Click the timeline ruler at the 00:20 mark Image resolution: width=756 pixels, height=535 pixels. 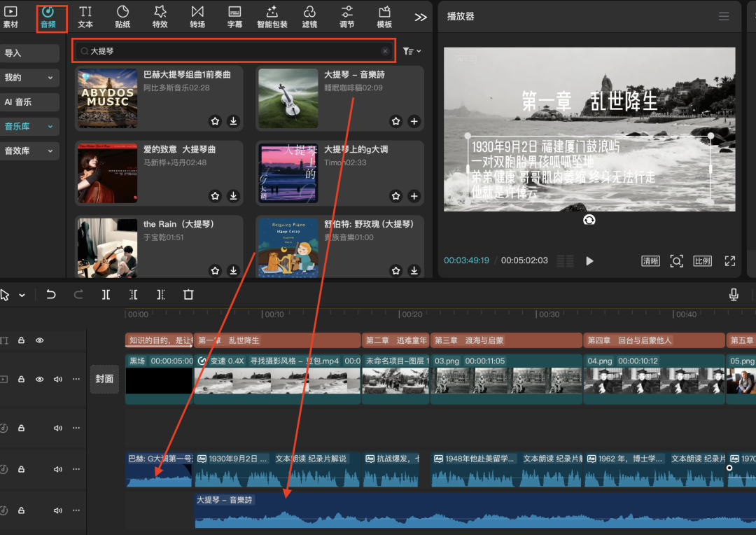[x=412, y=314]
